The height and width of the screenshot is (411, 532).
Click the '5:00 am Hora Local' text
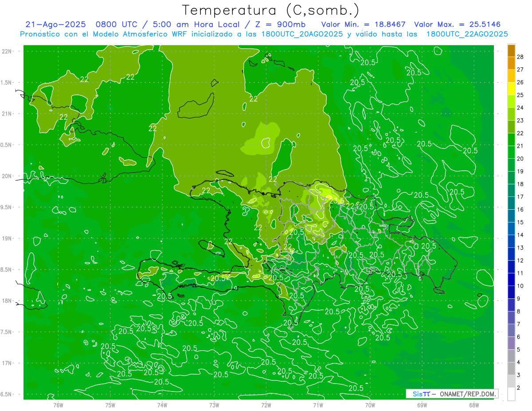click(x=196, y=24)
